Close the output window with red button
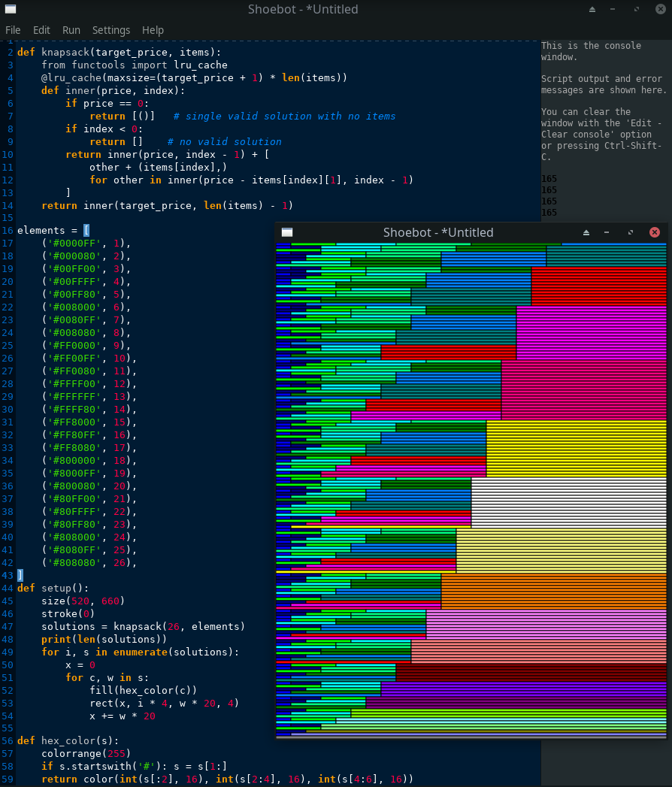Viewport: 672px width, 787px height. point(654,232)
